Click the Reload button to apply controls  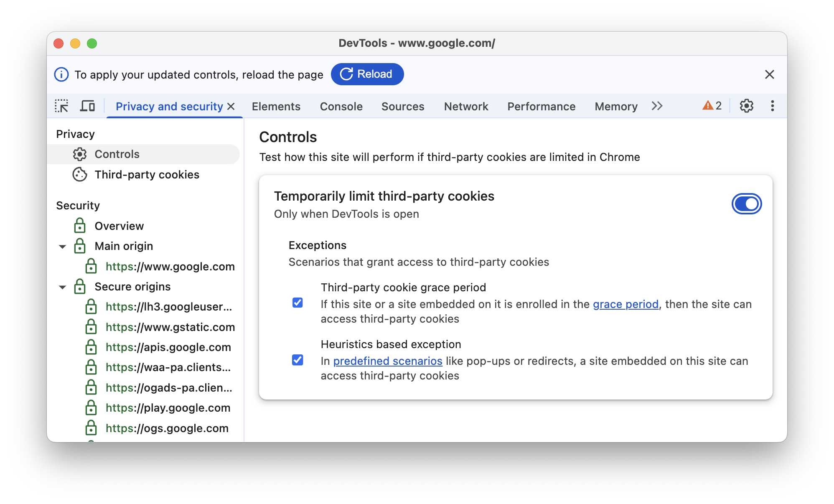pos(367,74)
